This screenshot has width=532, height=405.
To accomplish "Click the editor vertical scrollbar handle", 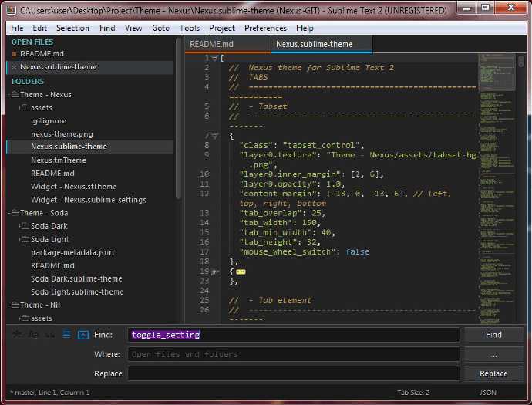I will (521, 62).
